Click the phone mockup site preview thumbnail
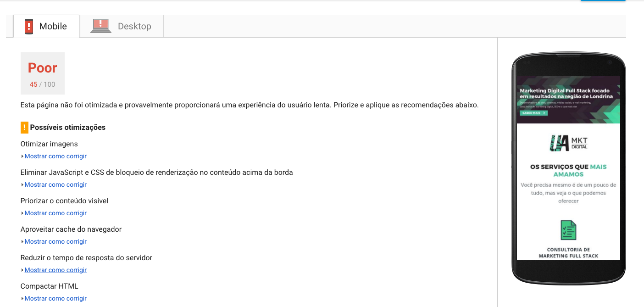This screenshot has width=644, height=307. click(x=568, y=168)
